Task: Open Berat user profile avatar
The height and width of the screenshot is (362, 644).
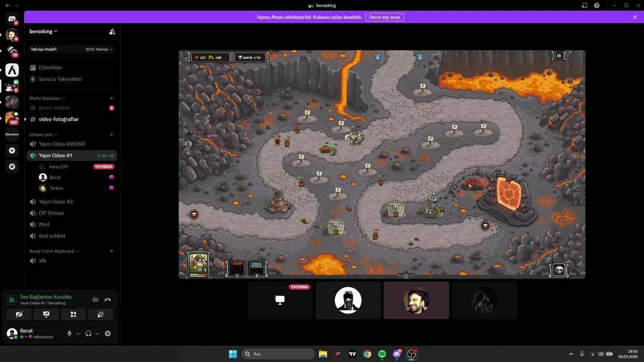Action: (12, 333)
